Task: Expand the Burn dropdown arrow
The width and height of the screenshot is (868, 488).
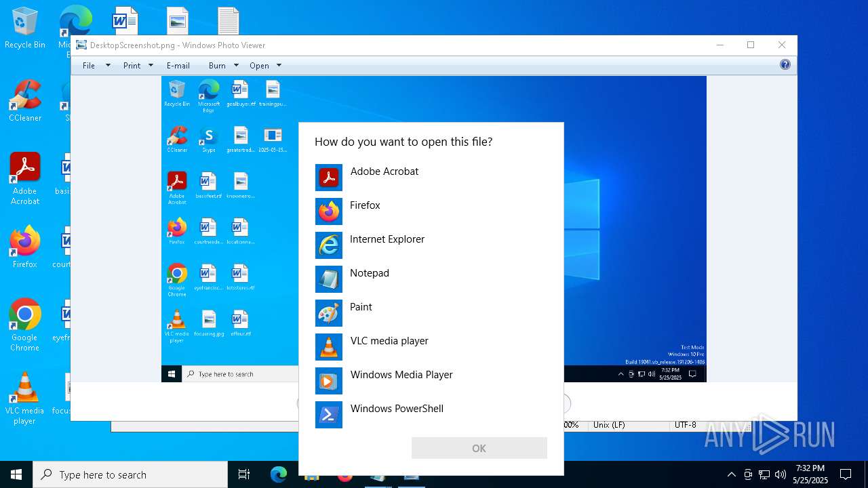Action: pyautogui.click(x=236, y=66)
